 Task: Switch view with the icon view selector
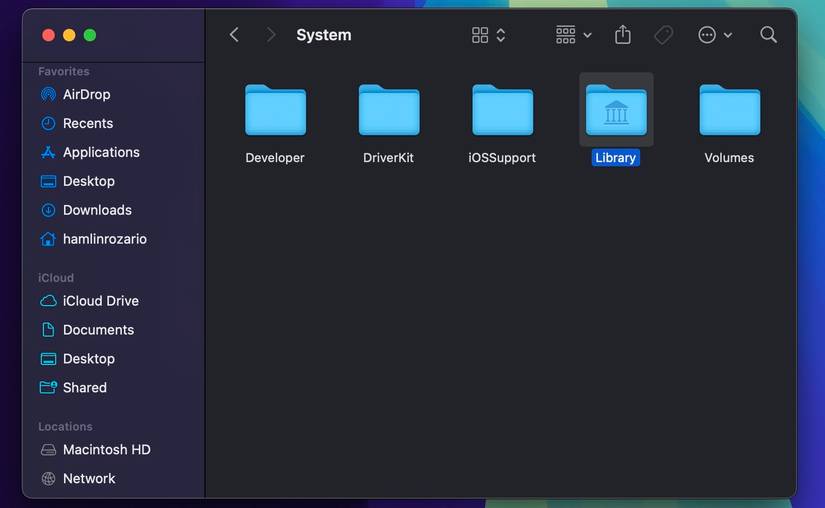(x=488, y=35)
